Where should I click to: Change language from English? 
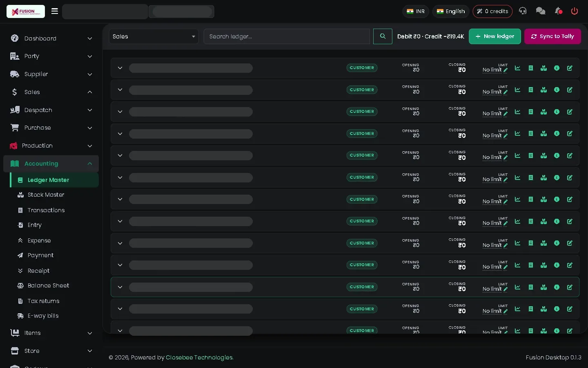tap(451, 11)
